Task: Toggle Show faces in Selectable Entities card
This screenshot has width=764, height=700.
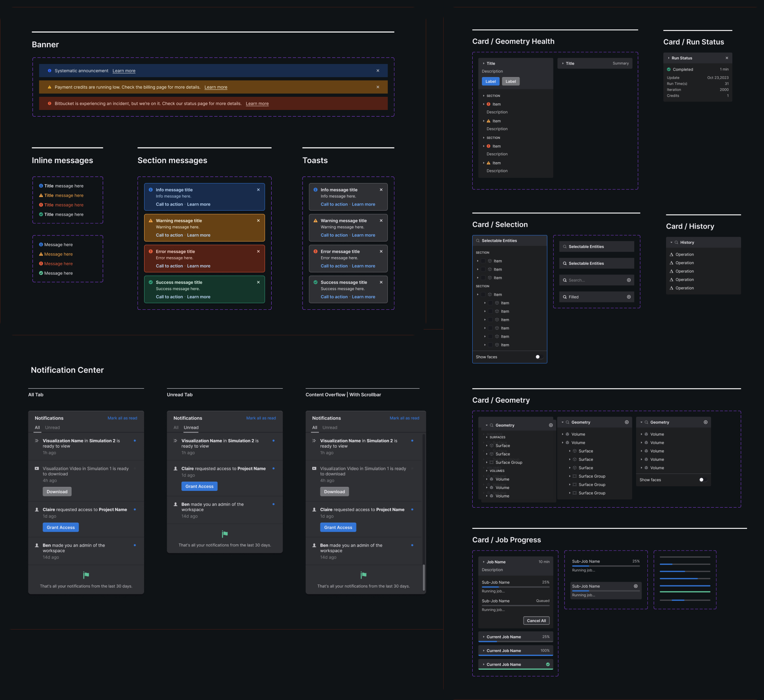Action: pyautogui.click(x=539, y=357)
